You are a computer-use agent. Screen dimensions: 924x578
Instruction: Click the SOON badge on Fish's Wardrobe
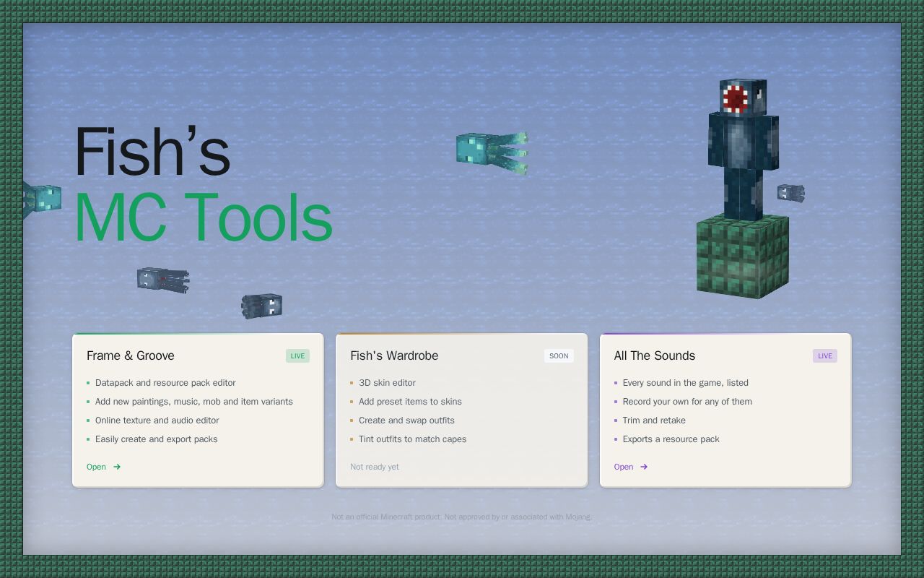(559, 355)
